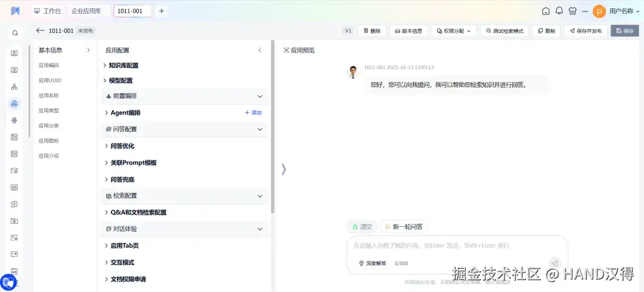Click the floating shield icon at the bottom left
644x292 pixels.
[x=8, y=282]
